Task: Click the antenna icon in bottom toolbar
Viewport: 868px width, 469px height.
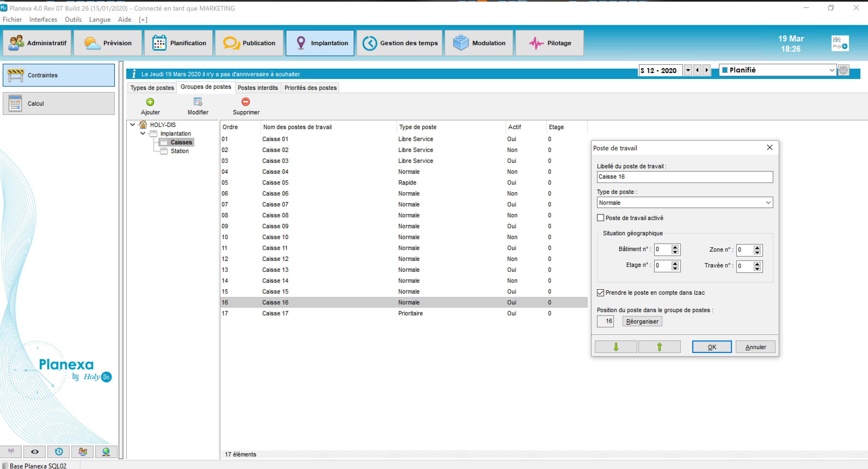Action: point(11,452)
